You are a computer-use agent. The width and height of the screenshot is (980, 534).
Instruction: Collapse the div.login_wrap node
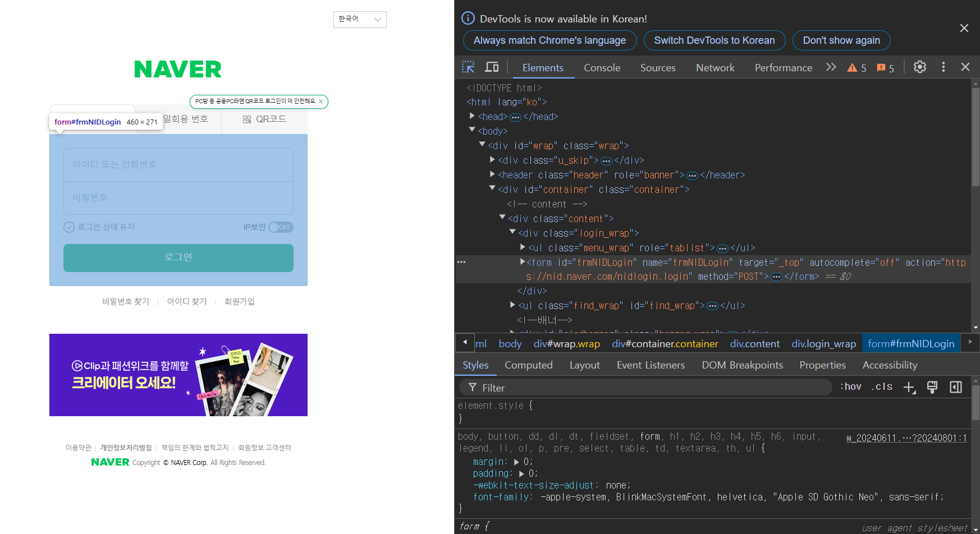click(x=512, y=232)
